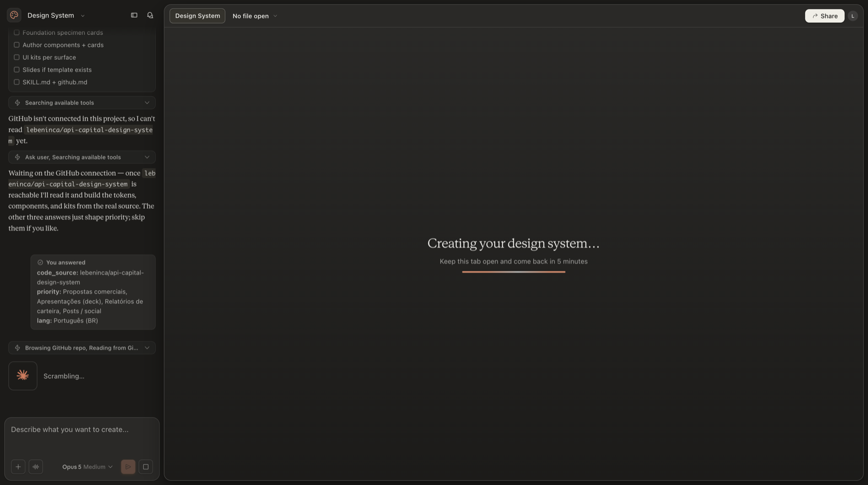Click the GitHub isn't connected message
This screenshot has height=485, width=868.
point(82,130)
